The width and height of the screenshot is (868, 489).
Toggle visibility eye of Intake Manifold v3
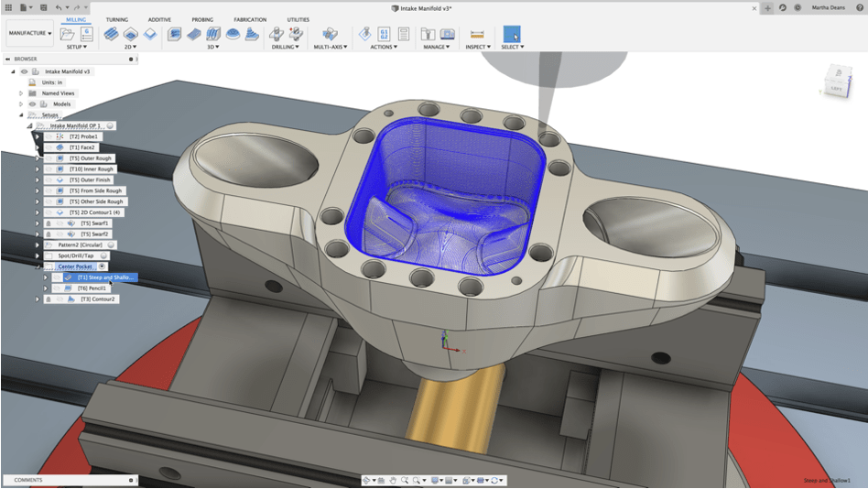pos(24,71)
